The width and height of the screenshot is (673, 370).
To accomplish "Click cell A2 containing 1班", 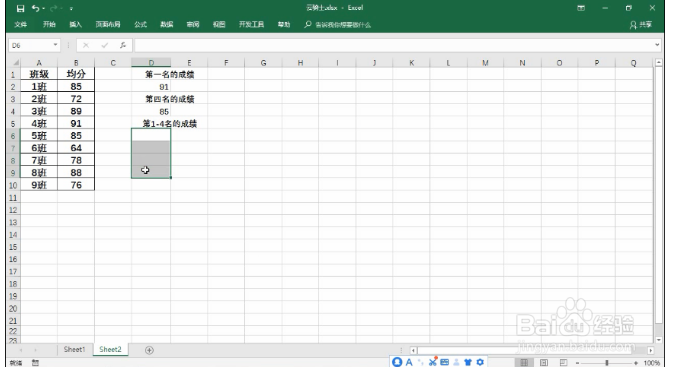I will coord(39,86).
